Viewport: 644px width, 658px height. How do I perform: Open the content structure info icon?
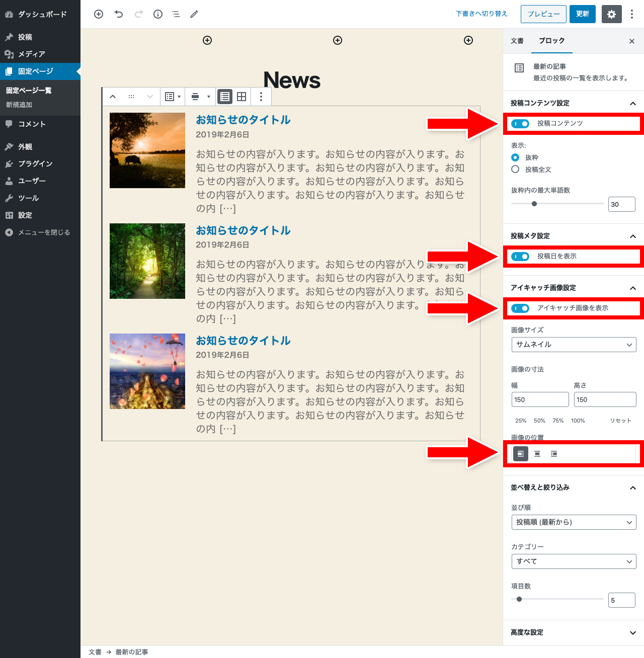[x=157, y=14]
